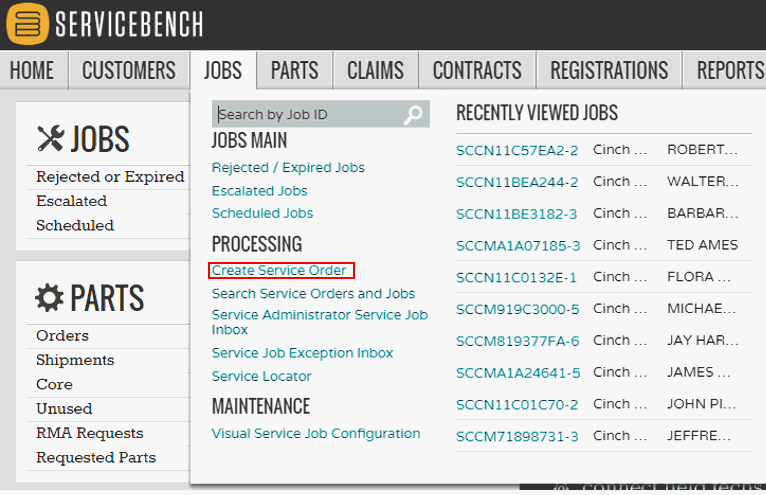Select Core in Parts panel
Image resolution: width=766 pixels, height=495 pixels.
pyautogui.click(x=54, y=385)
